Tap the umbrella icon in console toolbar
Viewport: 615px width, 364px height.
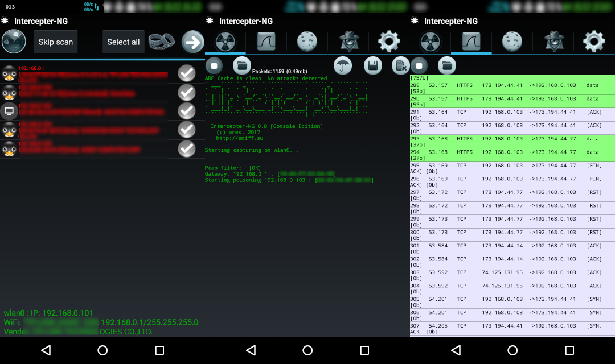[x=343, y=66]
